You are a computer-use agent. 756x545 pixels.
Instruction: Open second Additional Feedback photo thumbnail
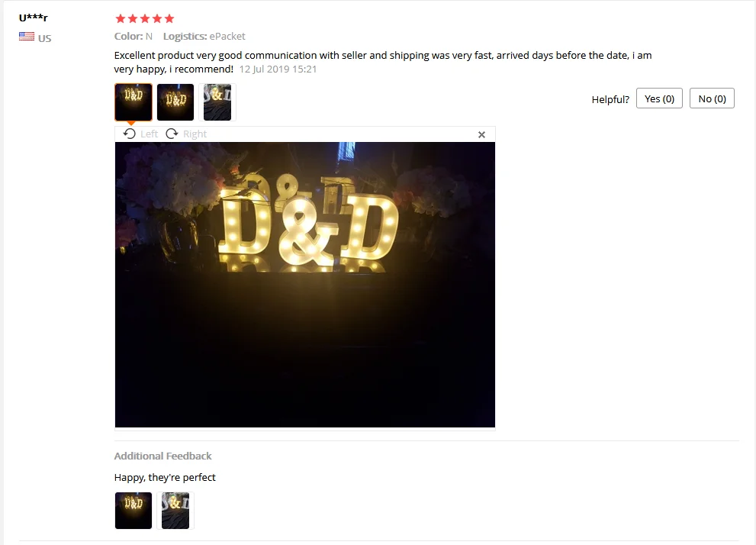coord(175,511)
